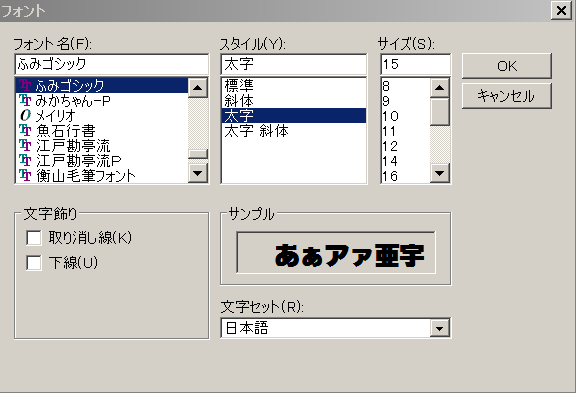Click the size list scrollbar thumb

pos(440,112)
